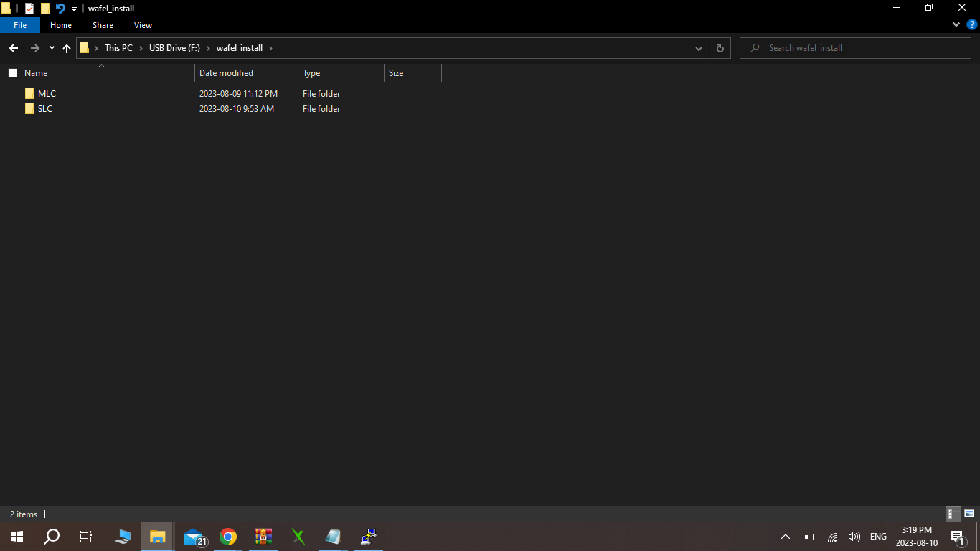980x551 pixels.
Task: Click the Search wafel_install box
Action: (x=855, y=48)
